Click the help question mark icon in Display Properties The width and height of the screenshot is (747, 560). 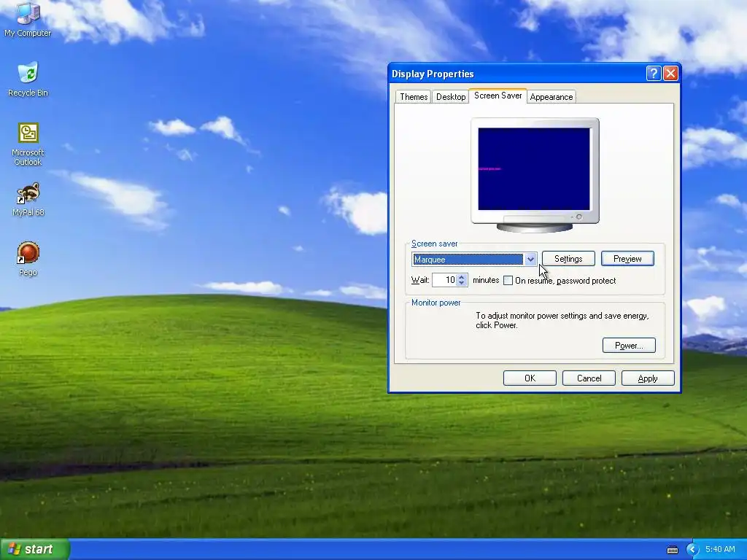point(653,74)
